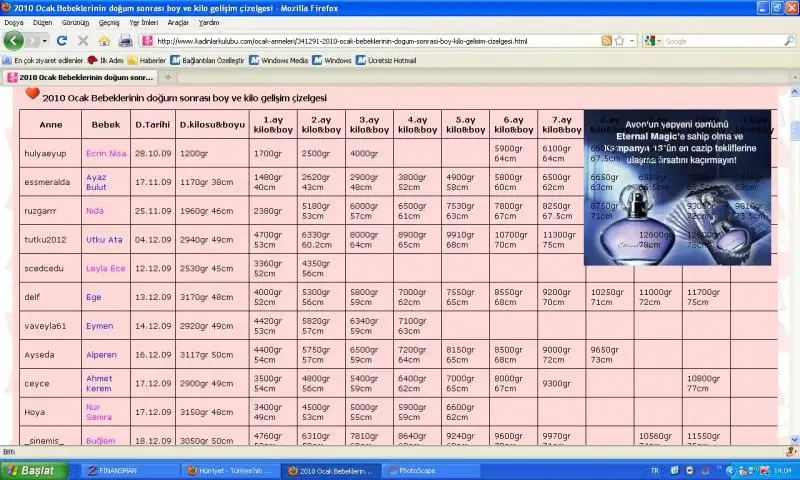The width and height of the screenshot is (800, 480).
Task: Switch to PhotoScape taskbar window
Action: 431,471
